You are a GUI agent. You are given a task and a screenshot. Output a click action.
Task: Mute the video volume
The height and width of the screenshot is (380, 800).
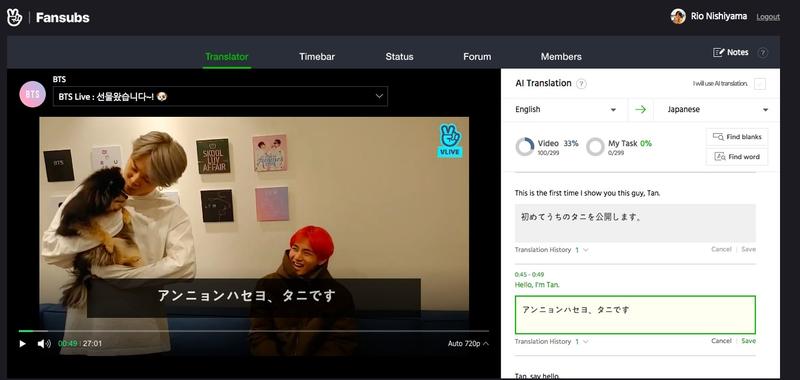coord(44,344)
